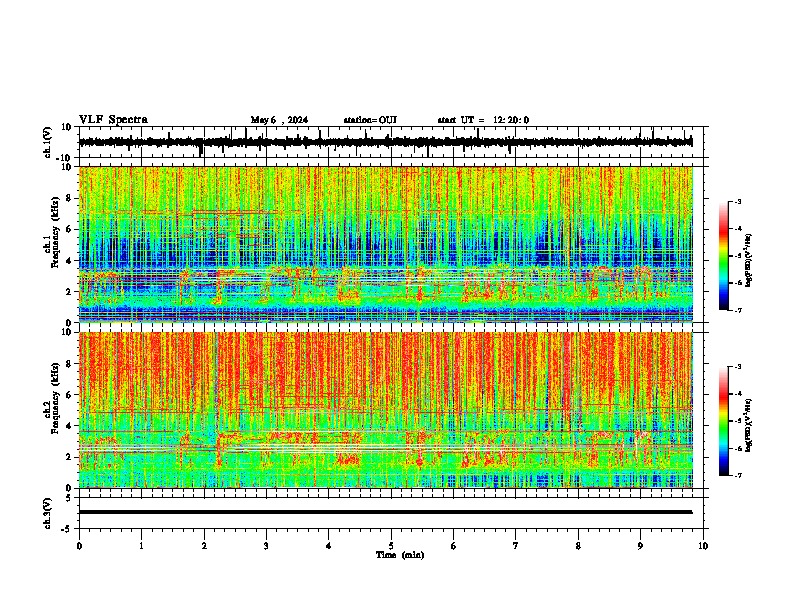The image size is (792, 612).
Task: Click the date label May 6, 2024
Action: (279, 120)
